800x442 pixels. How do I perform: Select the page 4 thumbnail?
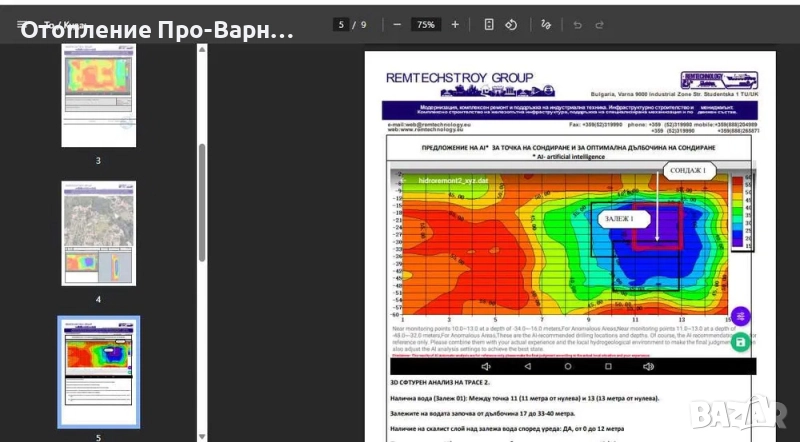(98, 233)
